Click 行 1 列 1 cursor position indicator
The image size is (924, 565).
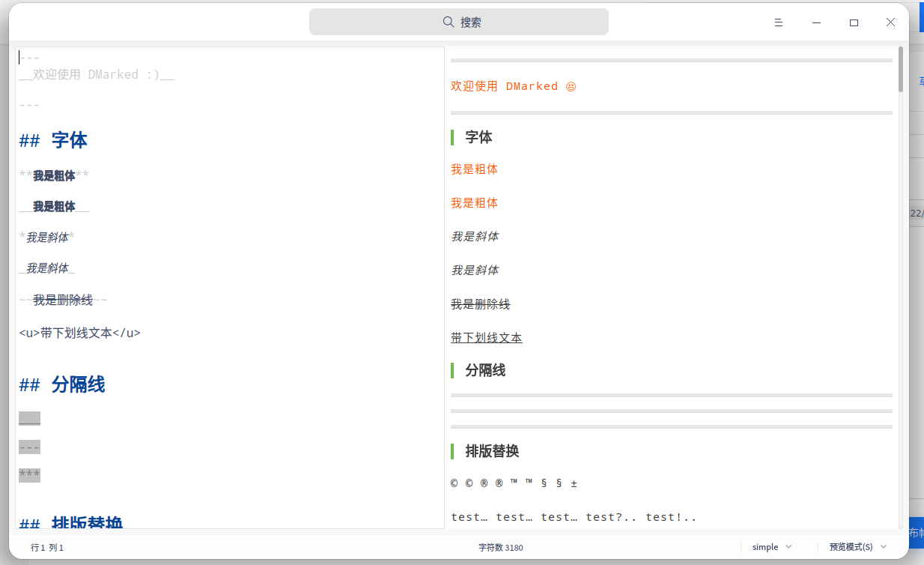[x=47, y=548]
